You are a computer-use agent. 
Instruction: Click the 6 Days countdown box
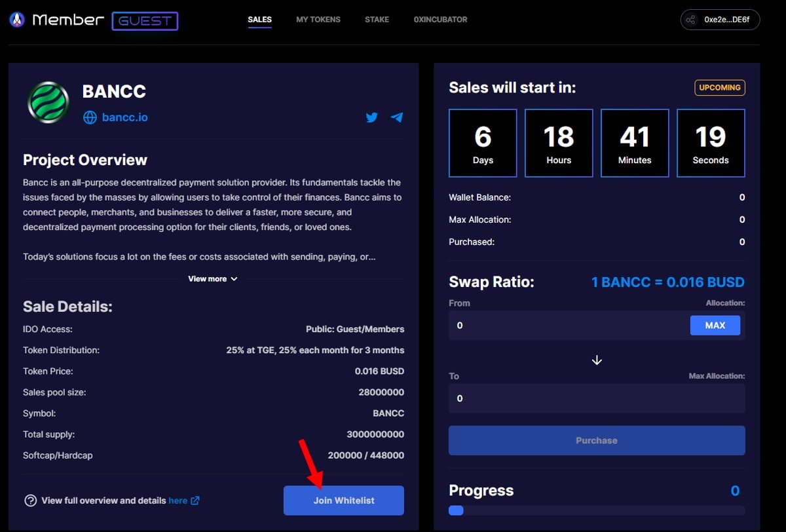(x=483, y=143)
